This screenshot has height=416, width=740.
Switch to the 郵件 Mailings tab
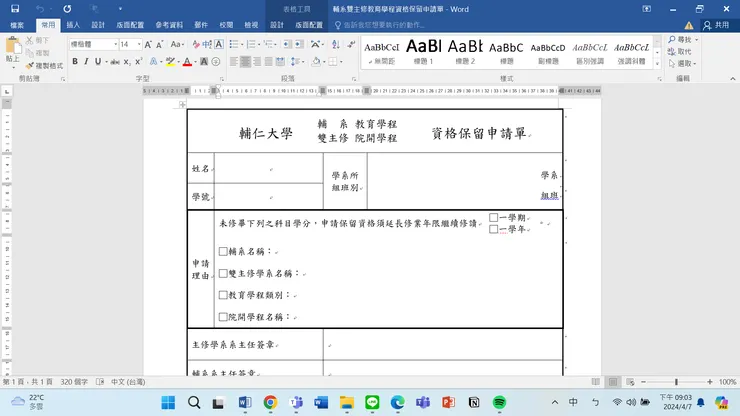(x=201, y=25)
